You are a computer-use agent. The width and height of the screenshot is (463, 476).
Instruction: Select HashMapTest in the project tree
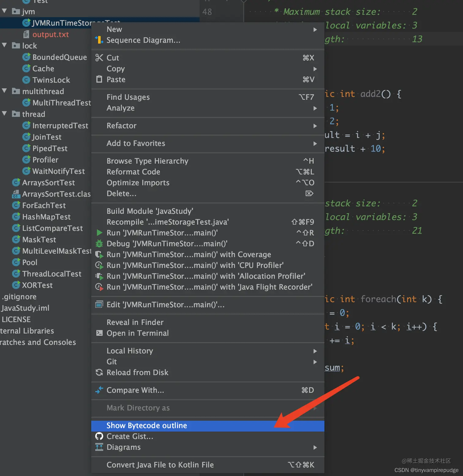[x=46, y=217]
